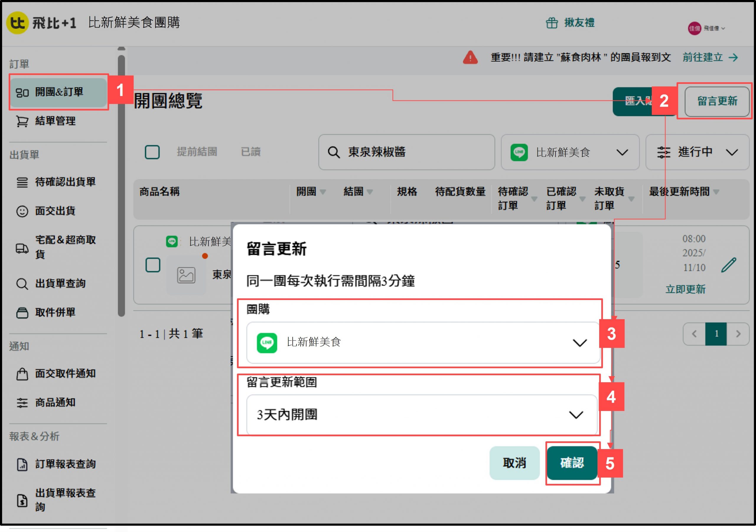This screenshot has width=756, height=532.
Task: Click the red warning triangle icon
Action: (x=470, y=58)
